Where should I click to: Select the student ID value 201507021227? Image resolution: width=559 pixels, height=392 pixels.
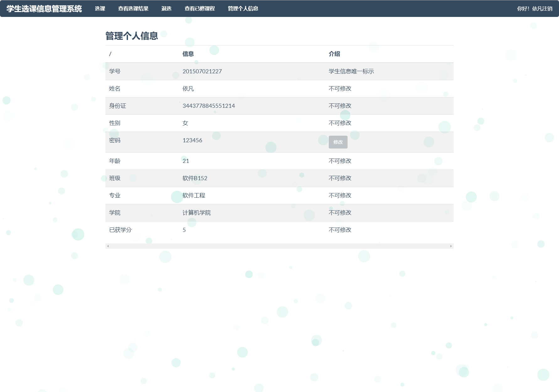pyautogui.click(x=202, y=71)
